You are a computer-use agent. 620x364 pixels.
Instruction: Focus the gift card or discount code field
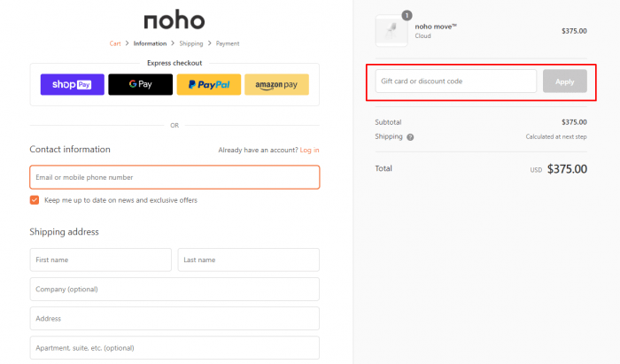(x=456, y=81)
